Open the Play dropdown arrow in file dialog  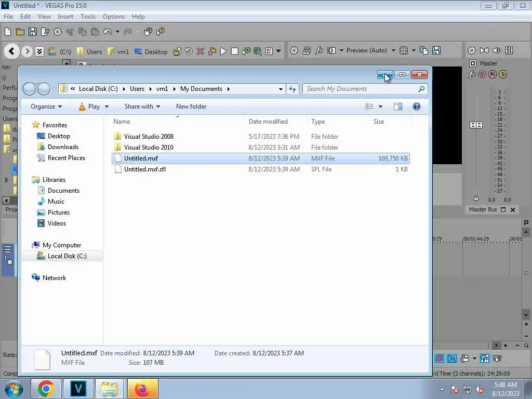point(107,107)
